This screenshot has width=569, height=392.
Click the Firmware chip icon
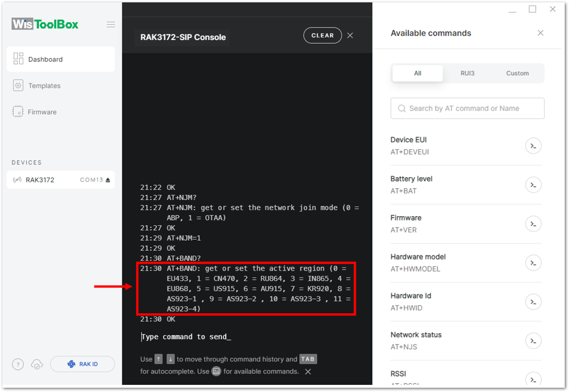point(18,112)
